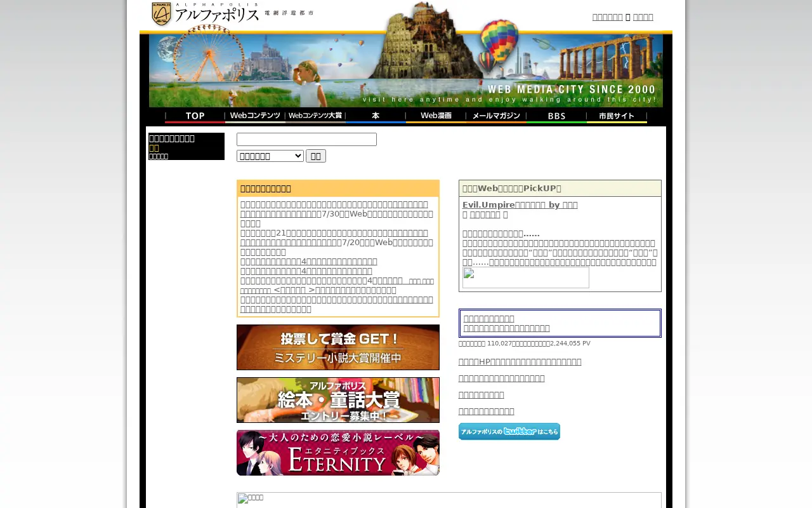Go to the 市民サイト tab

click(x=617, y=116)
